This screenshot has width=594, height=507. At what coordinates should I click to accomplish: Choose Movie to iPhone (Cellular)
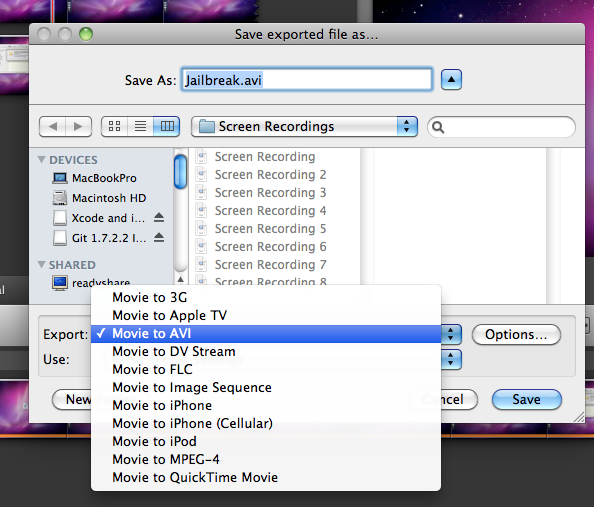pyautogui.click(x=266, y=423)
